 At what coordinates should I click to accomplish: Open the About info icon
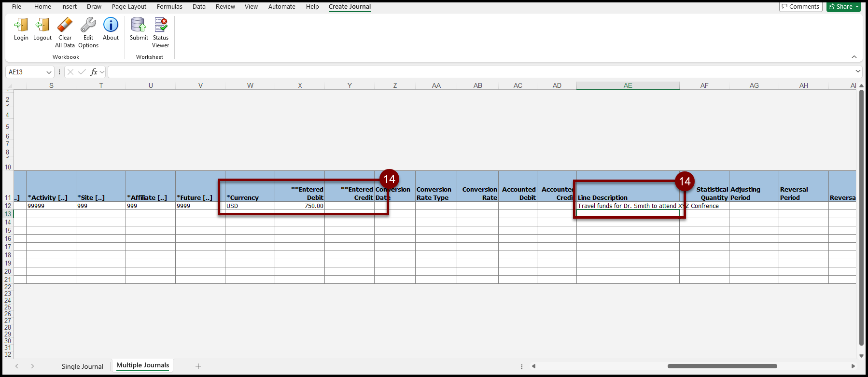[111, 25]
